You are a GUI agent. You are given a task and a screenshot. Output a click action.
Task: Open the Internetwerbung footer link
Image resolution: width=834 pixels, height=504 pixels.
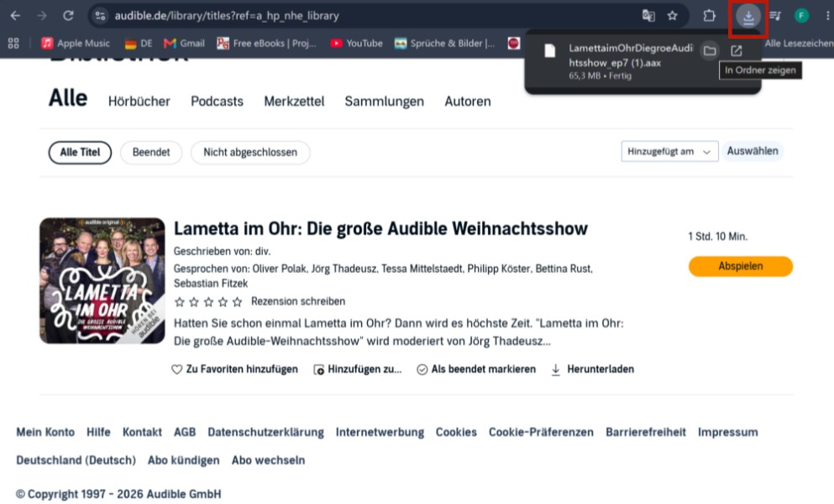(x=380, y=432)
